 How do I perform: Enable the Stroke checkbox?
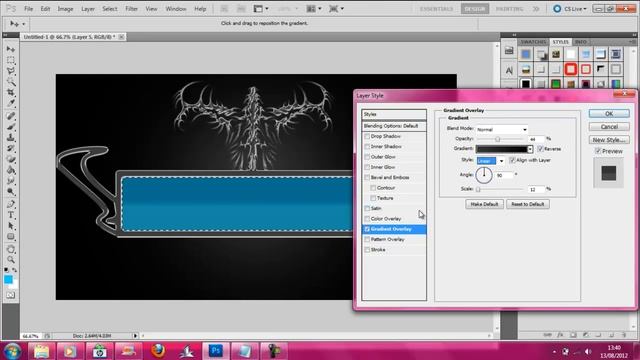(367, 249)
